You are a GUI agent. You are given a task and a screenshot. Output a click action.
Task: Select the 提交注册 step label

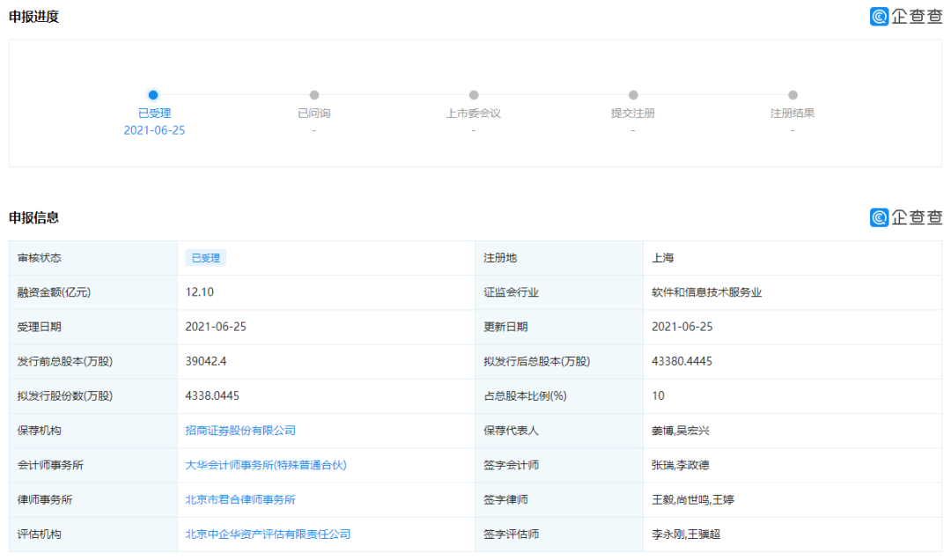click(633, 113)
